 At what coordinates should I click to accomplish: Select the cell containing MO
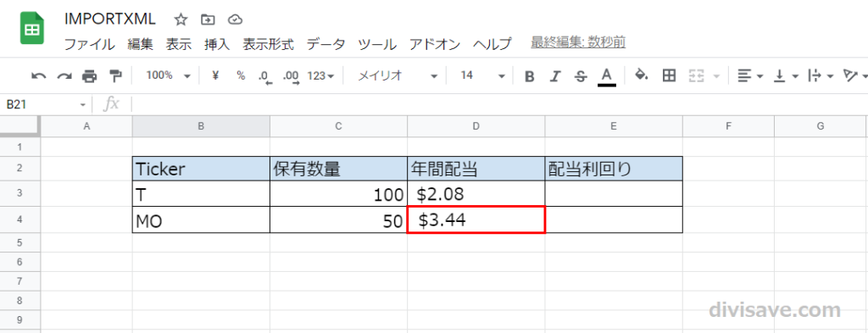pyautogui.click(x=201, y=219)
